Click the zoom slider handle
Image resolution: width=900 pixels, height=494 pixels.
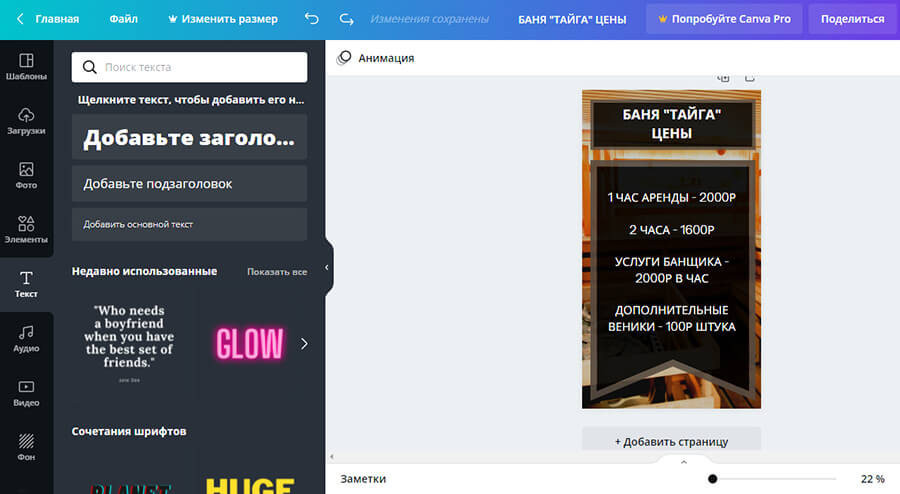(x=712, y=479)
